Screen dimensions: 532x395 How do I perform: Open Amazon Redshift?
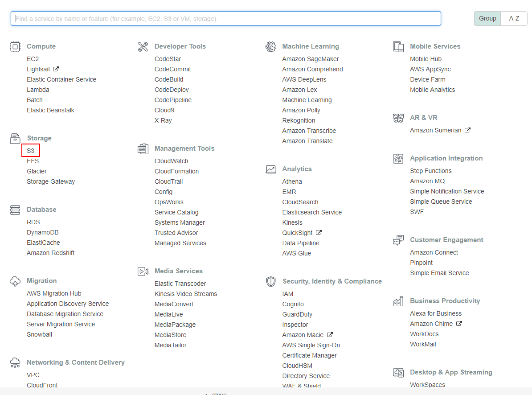50,253
